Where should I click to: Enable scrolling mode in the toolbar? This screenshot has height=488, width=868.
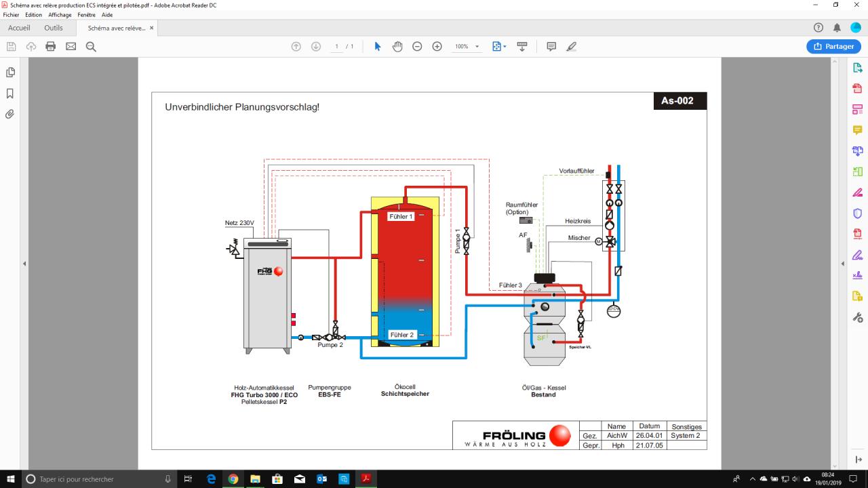pyautogui.click(x=521, y=47)
